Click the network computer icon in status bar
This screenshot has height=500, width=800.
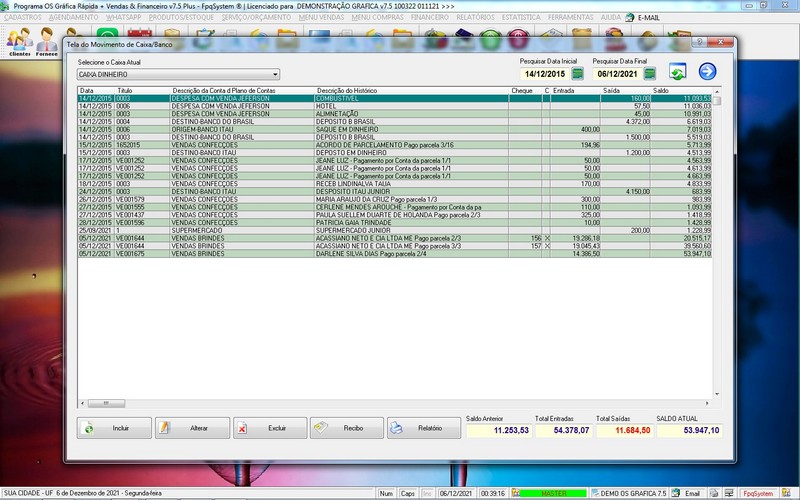click(730, 493)
